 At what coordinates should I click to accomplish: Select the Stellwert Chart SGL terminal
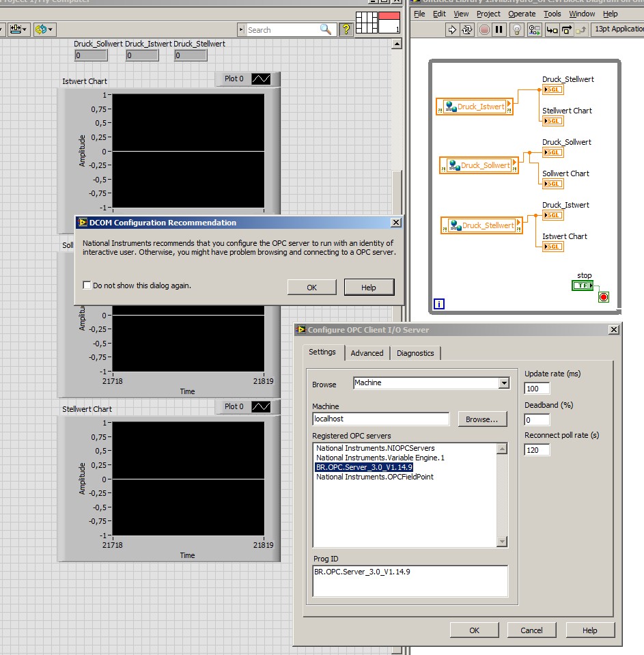click(x=553, y=121)
